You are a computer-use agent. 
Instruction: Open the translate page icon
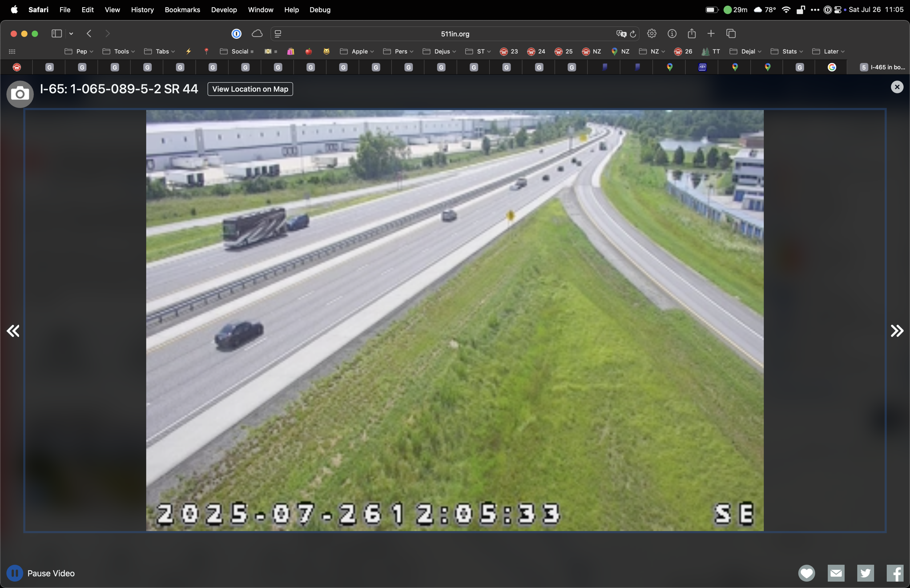[x=621, y=34]
